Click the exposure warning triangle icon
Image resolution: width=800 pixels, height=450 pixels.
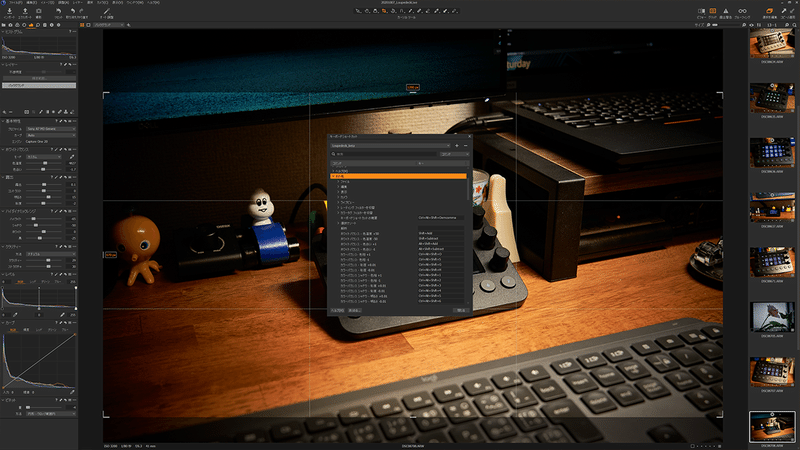725,11
